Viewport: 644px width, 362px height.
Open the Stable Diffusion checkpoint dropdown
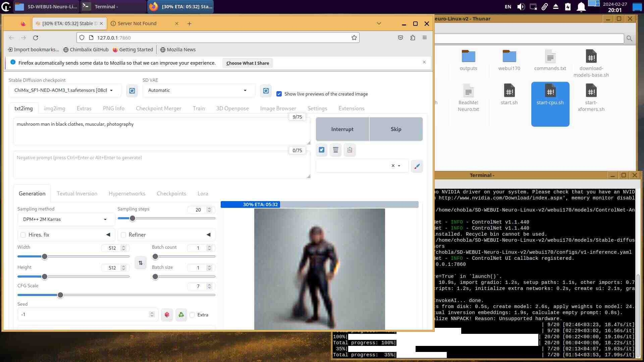(64, 90)
